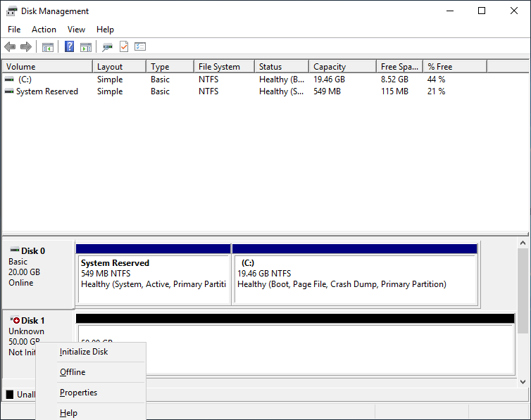Click the checkmark page toolbar icon

pos(124,46)
